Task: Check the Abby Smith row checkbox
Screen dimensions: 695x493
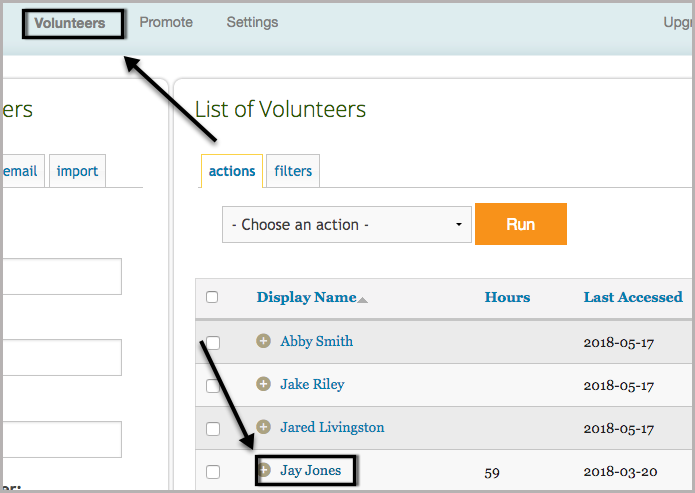Action: click(x=212, y=342)
